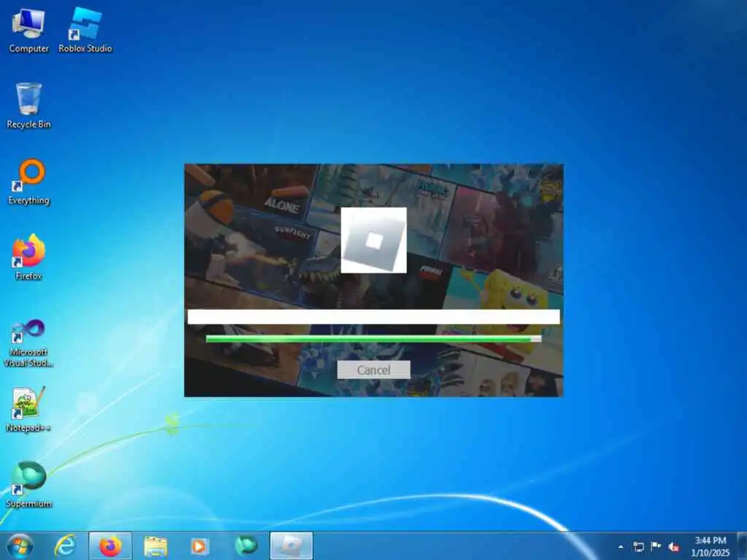The width and height of the screenshot is (747, 560).
Task: Open Internet Explorer from the taskbar
Action: (65, 546)
